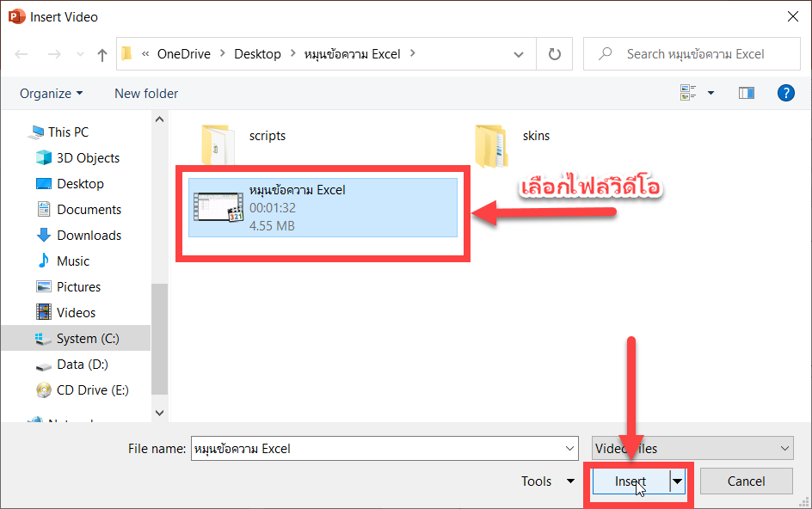Viewport: 812px width, 509px height.
Task: Click OneDrive in the address path
Action: (184, 54)
